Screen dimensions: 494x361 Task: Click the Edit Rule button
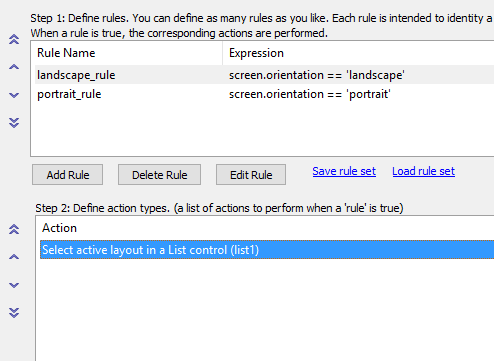(x=251, y=174)
